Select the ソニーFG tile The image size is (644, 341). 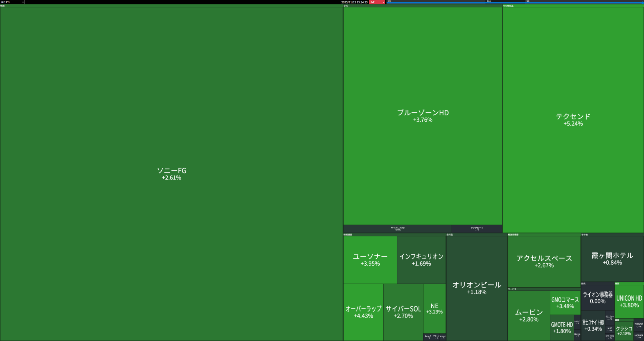(x=171, y=174)
